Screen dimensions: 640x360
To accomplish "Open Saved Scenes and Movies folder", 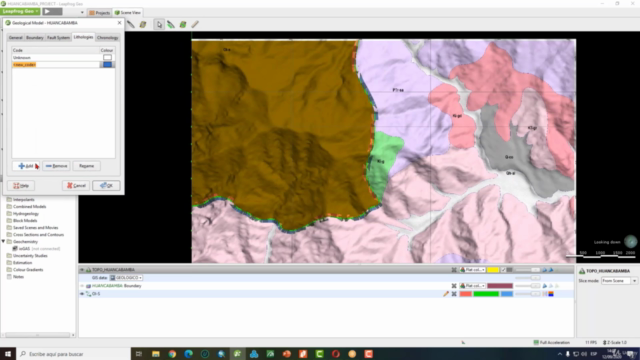I will [x=36, y=228].
